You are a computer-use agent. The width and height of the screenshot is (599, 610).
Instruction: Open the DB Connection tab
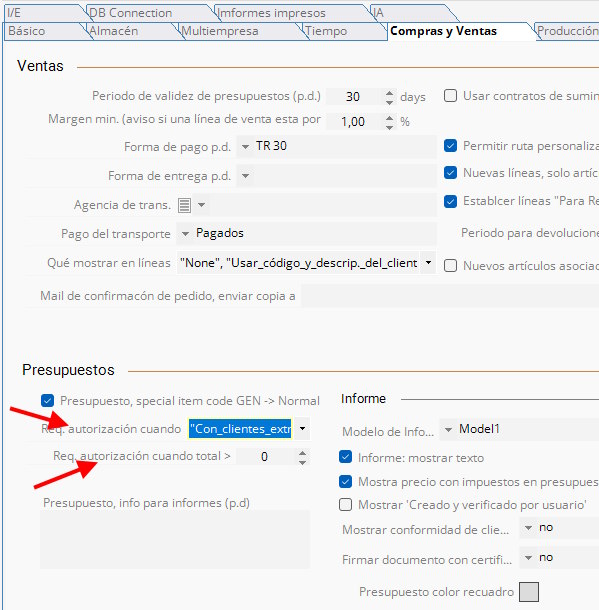click(x=130, y=13)
